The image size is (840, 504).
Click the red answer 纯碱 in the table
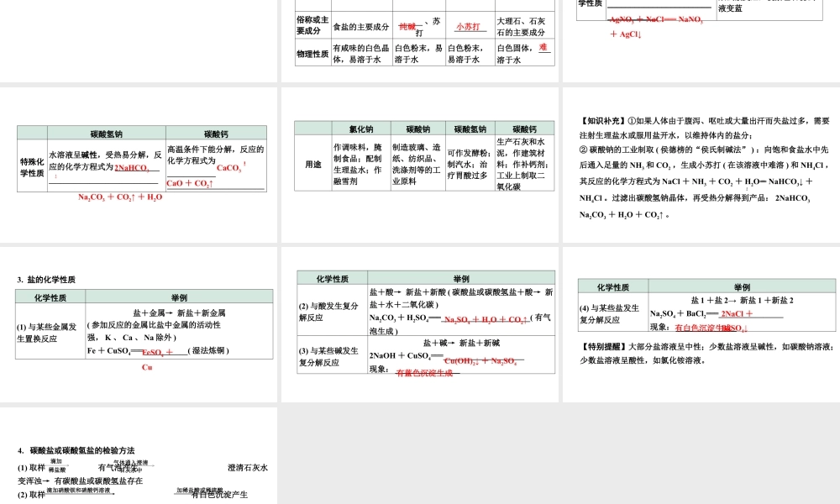coord(407,24)
